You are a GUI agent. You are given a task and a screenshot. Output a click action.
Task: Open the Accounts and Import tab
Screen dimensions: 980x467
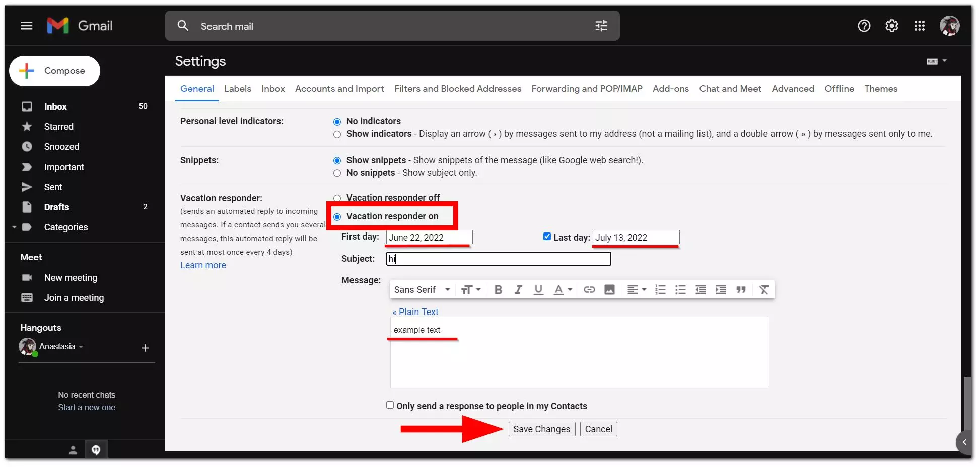pyautogui.click(x=339, y=89)
